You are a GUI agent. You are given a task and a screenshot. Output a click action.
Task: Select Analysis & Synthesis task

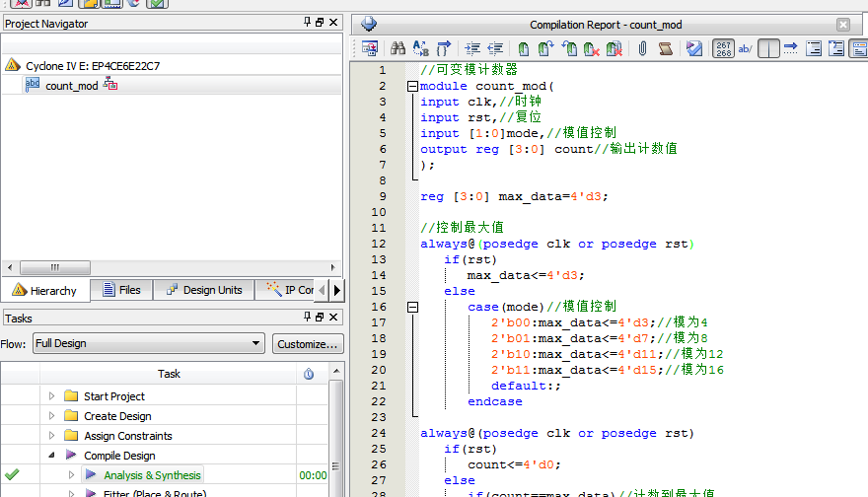tap(152, 475)
